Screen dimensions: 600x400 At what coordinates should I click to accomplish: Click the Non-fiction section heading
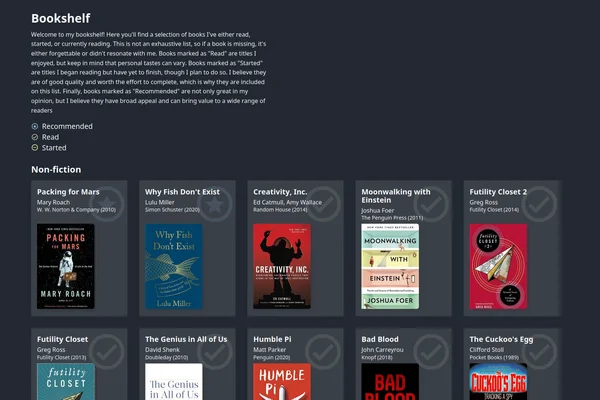coord(56,169)
